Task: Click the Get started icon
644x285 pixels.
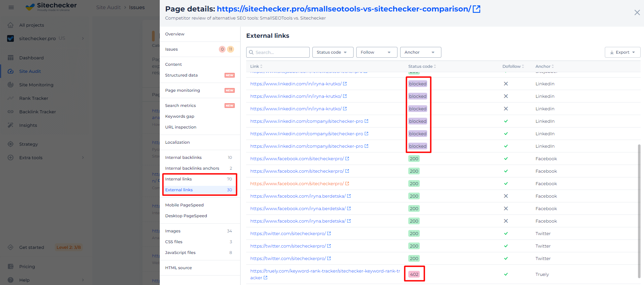Action: [11, 247]
